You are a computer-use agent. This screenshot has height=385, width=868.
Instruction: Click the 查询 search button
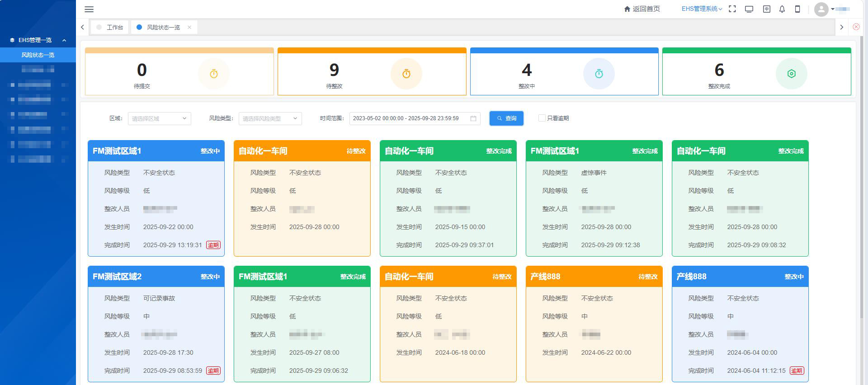click(506, 118)
